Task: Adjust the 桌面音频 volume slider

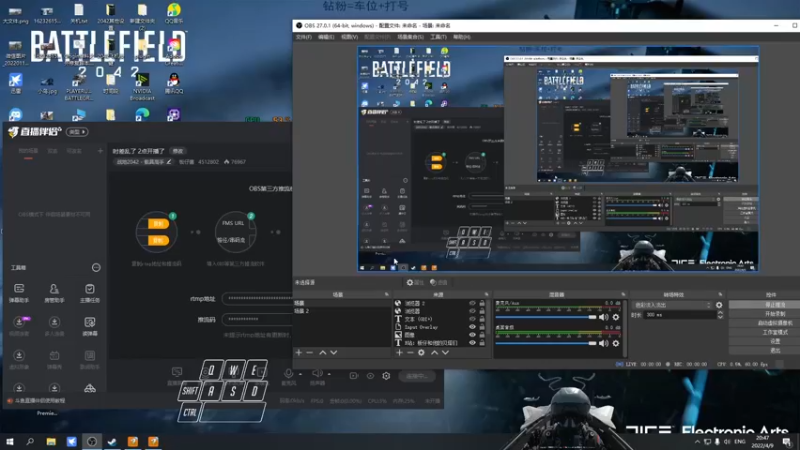Action: click(x=546, y=343)
